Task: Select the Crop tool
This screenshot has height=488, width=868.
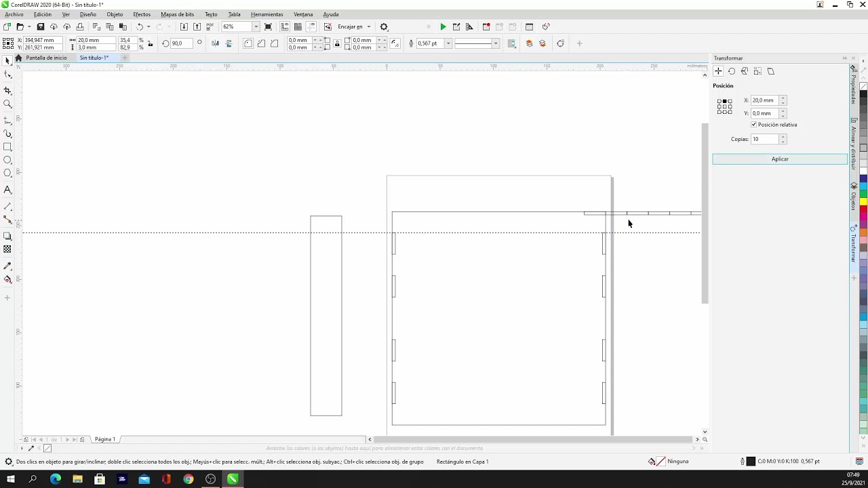Action: coord(7,90)
